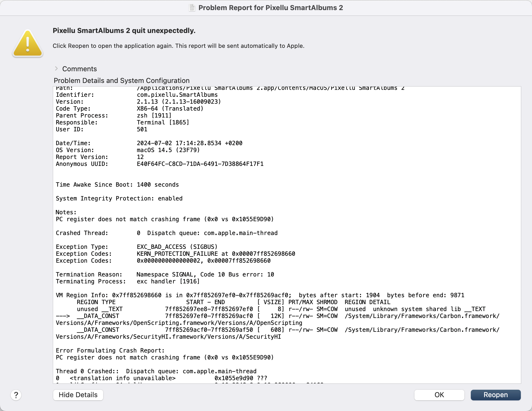Click the 'quit unexpectedly' heading text
Image resolution: width=532 pixels, height=411 pixels.
(x=124, y=31)
